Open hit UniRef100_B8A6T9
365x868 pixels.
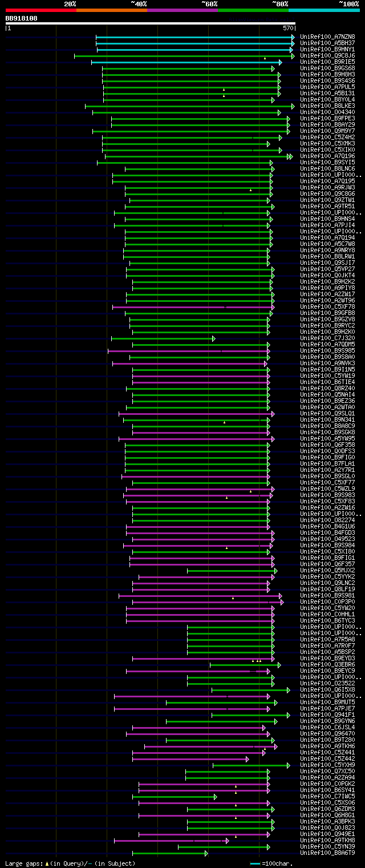[x=326, y=853]
